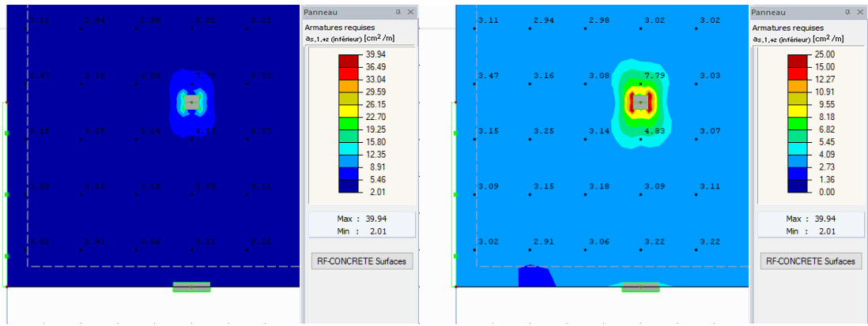This screenshot has width=868, height=326.
Task: Click the navy swatch between 5.46 and 2.01
Action: click(349, 185)
